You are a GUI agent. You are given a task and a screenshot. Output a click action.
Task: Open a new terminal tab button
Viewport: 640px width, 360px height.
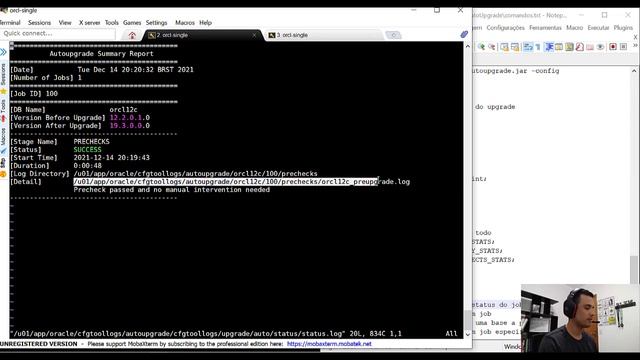click(x=393, y=36)
